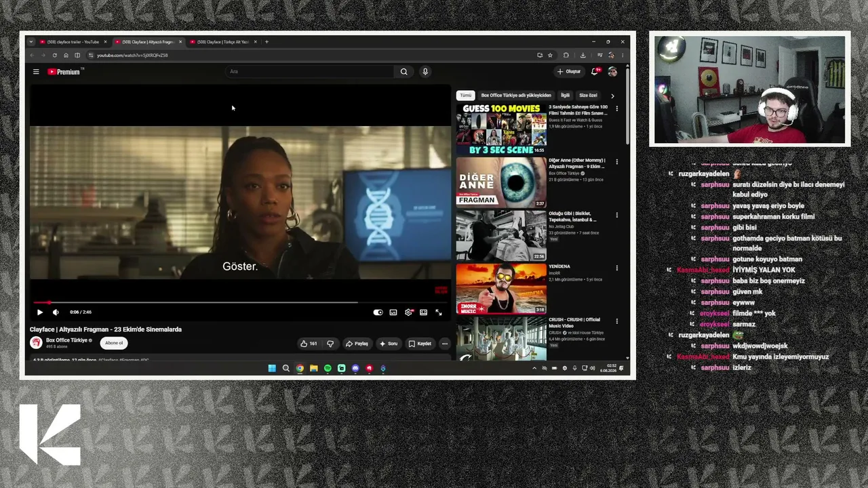Image resolution: width=868 pixels, height=488 pixels.
Task: Select the Box Office Türkiye adlı yükleyiciden chip
Action: [516, 96]
